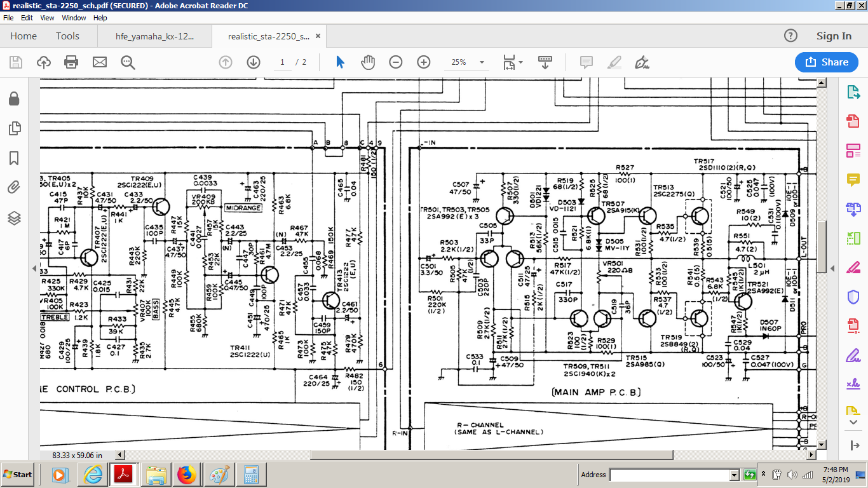Go to the next page
Viewport: 868px width, 488px height.
pyautogui.click(x=254, y=62)
